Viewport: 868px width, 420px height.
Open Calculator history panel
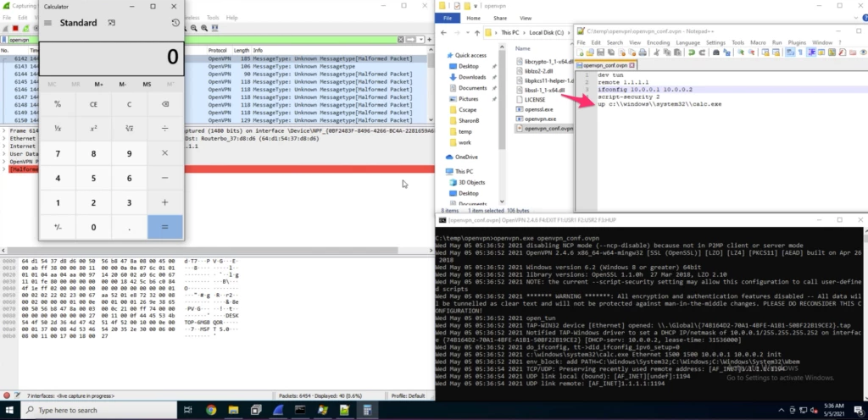(175, 23)
